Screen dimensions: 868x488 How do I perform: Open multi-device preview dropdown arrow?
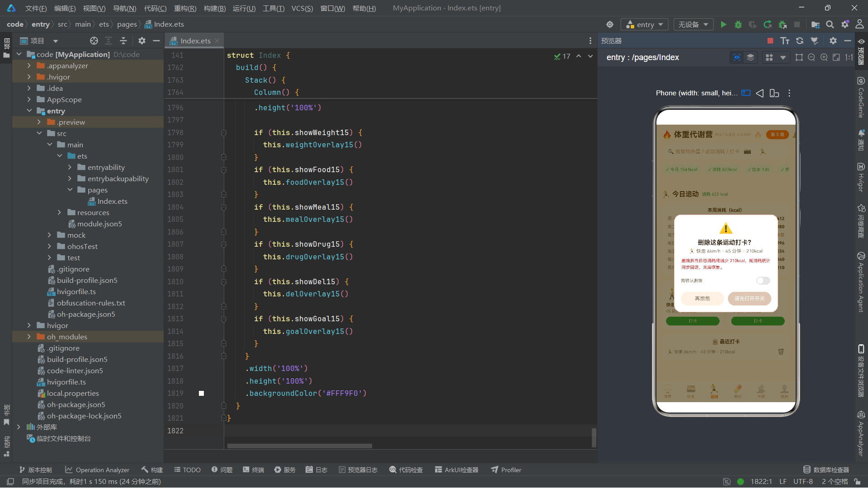point(783,57)
